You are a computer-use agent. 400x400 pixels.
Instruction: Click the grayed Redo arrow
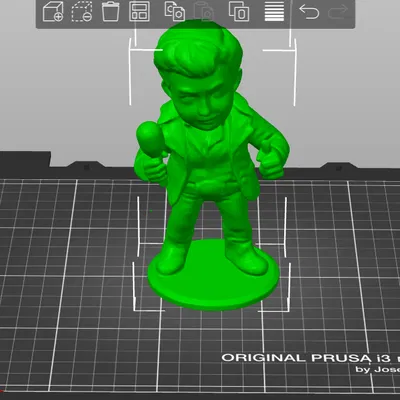click(338, 12)
